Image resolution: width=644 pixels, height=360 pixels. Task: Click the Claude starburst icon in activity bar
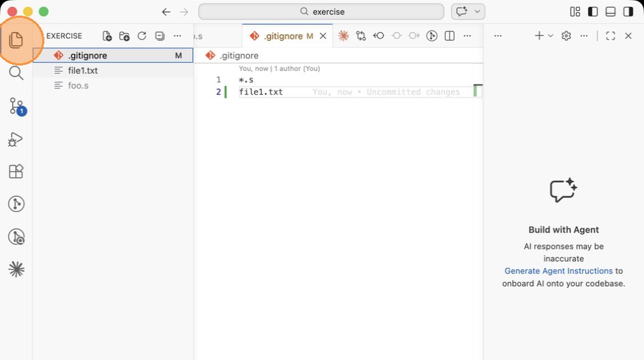point(16,269)
